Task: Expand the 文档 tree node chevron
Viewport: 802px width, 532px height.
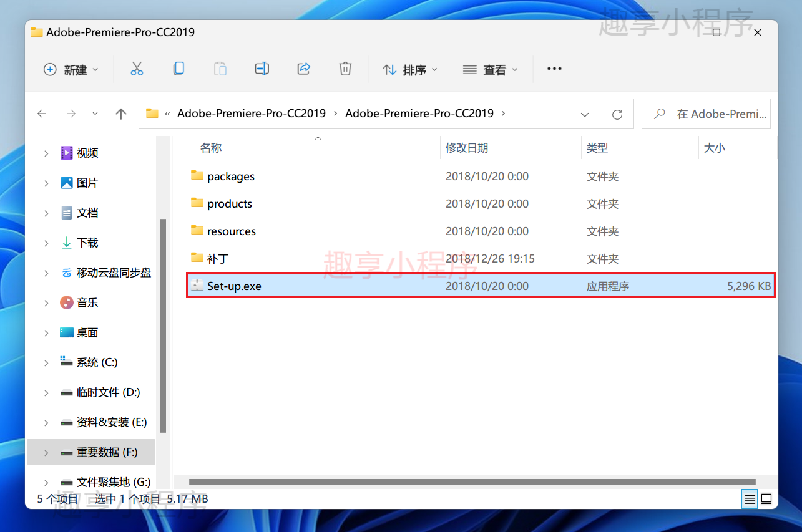Action: coord(46,213)
